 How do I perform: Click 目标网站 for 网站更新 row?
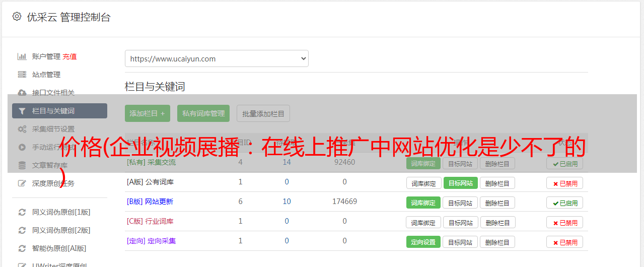pos(460,203)
